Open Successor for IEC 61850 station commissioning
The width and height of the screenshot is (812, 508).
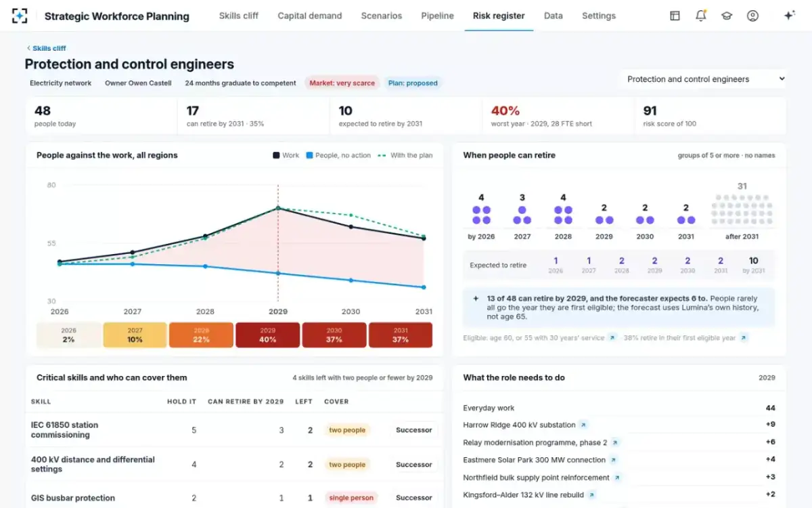(414, 430)
